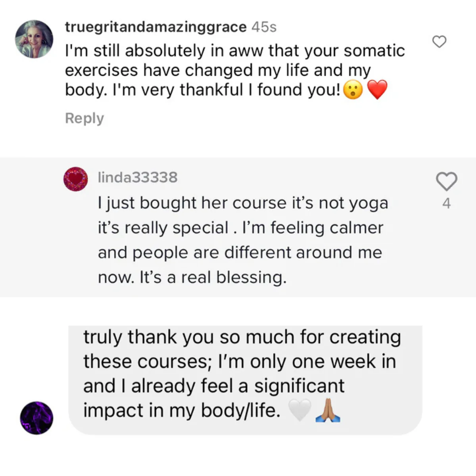
Task: Open the linda33338 username link
Action: coord(138,177)
